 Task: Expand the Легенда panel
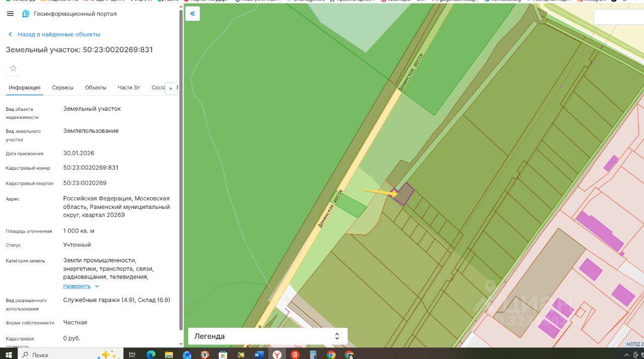pos(267,336)
